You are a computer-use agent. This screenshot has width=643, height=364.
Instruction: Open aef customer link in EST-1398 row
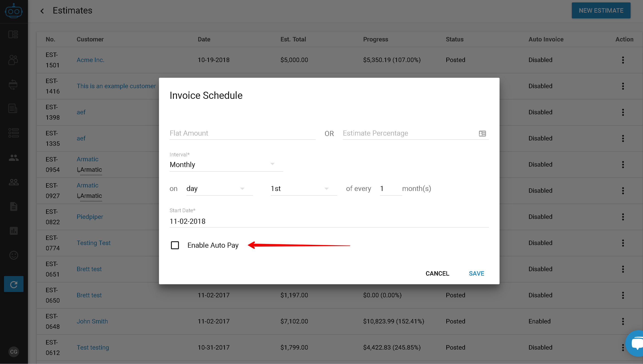(x=81, y=112)
